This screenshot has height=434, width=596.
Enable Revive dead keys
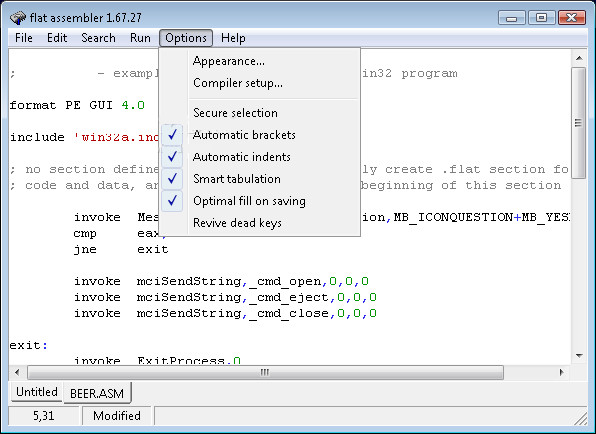coord(260,223)
